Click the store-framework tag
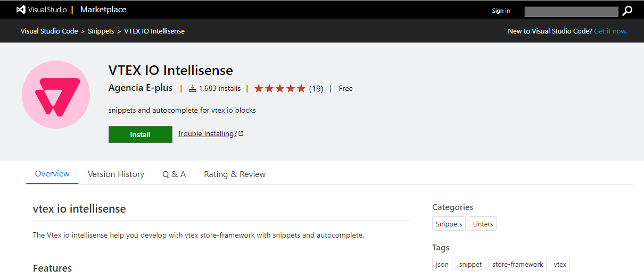The width and height of the screenshot is (644, 278). tap(518, 264)
